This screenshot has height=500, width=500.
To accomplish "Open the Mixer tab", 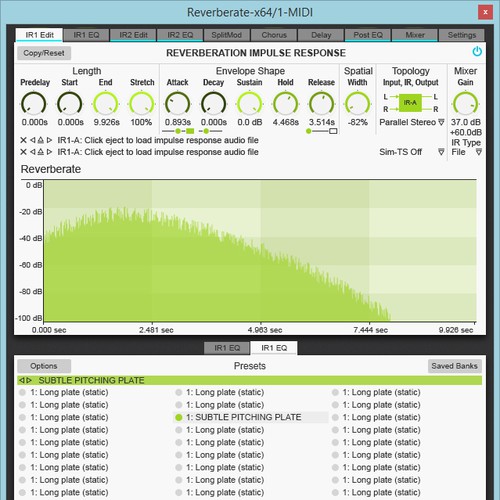I will (x=415, y=35).
